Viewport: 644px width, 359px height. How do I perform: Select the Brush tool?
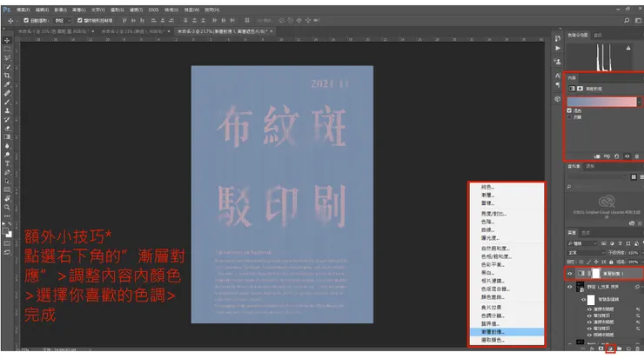(x=7, y=102)
